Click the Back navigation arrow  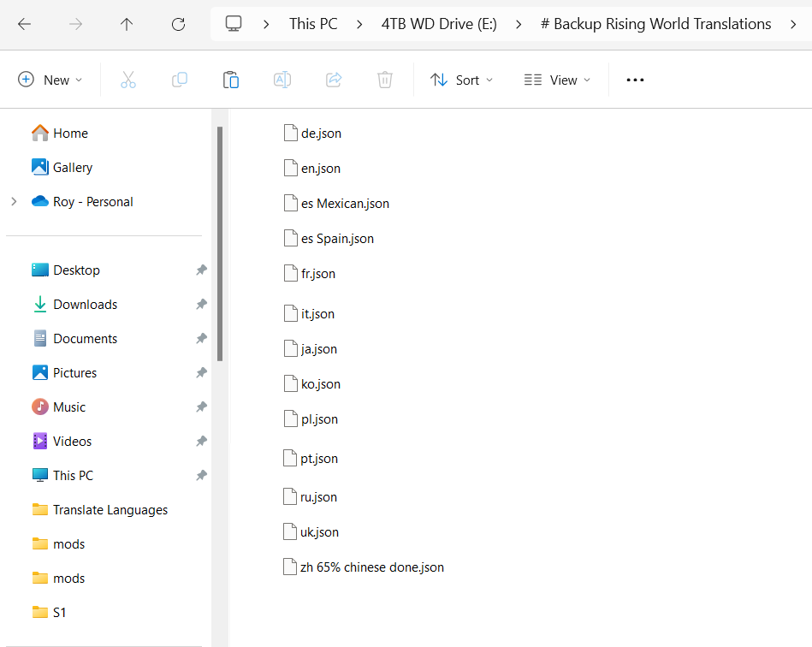[x=24, y=24]
